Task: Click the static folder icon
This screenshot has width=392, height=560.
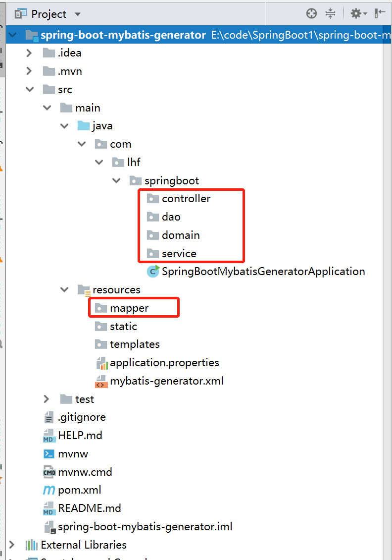Action: [101, 326]
